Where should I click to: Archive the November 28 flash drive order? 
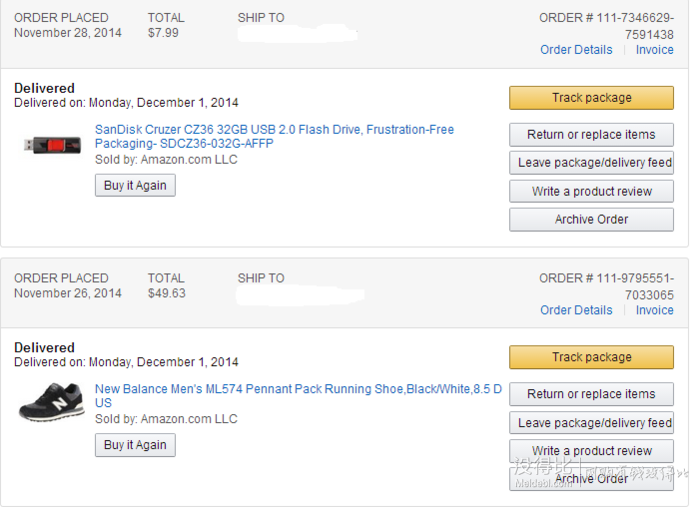[591, 220]
